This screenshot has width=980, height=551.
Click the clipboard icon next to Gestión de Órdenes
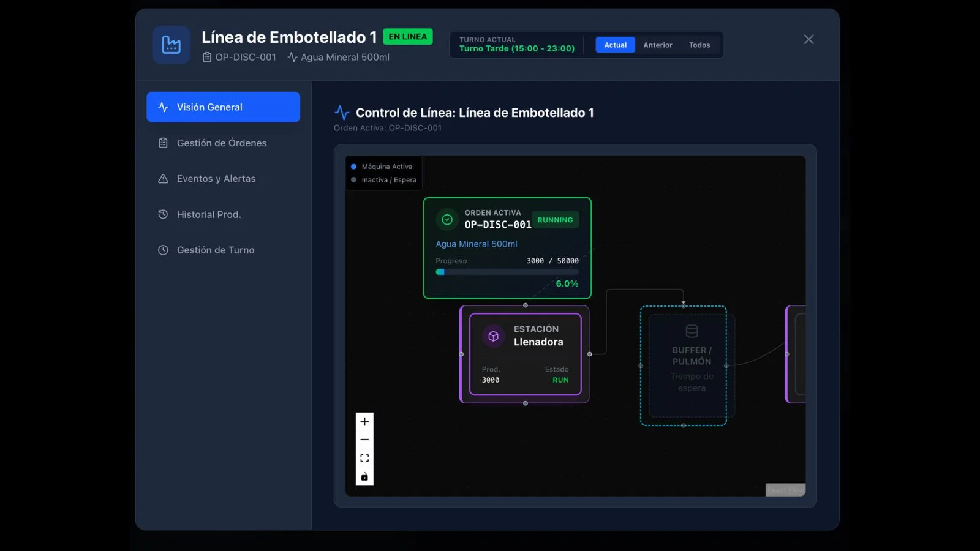point(162,143)
